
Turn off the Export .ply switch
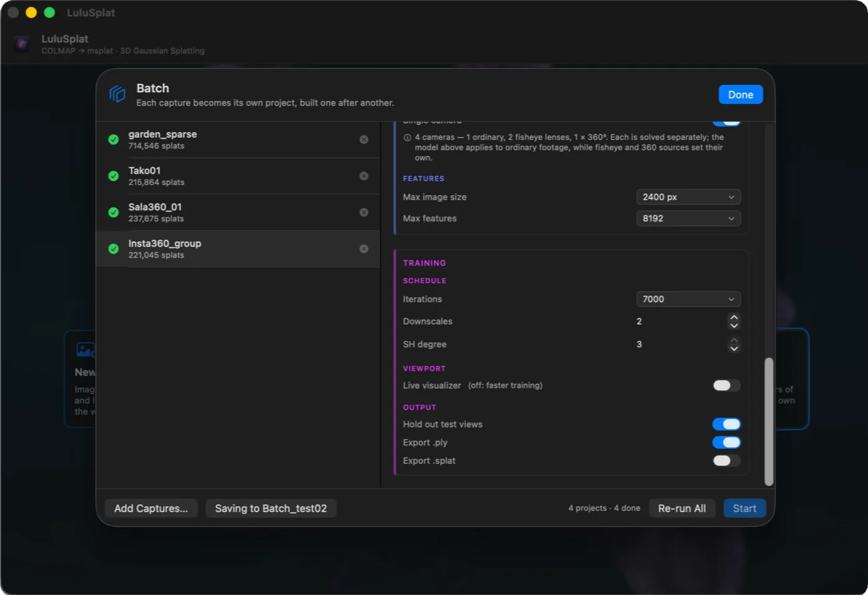pos(727,443)
